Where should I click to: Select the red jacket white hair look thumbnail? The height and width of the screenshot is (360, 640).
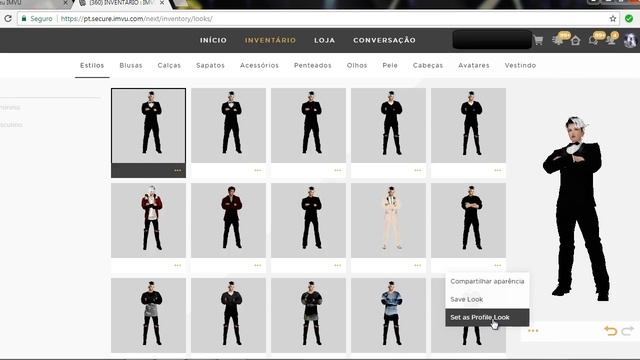(x=148, y=220)
